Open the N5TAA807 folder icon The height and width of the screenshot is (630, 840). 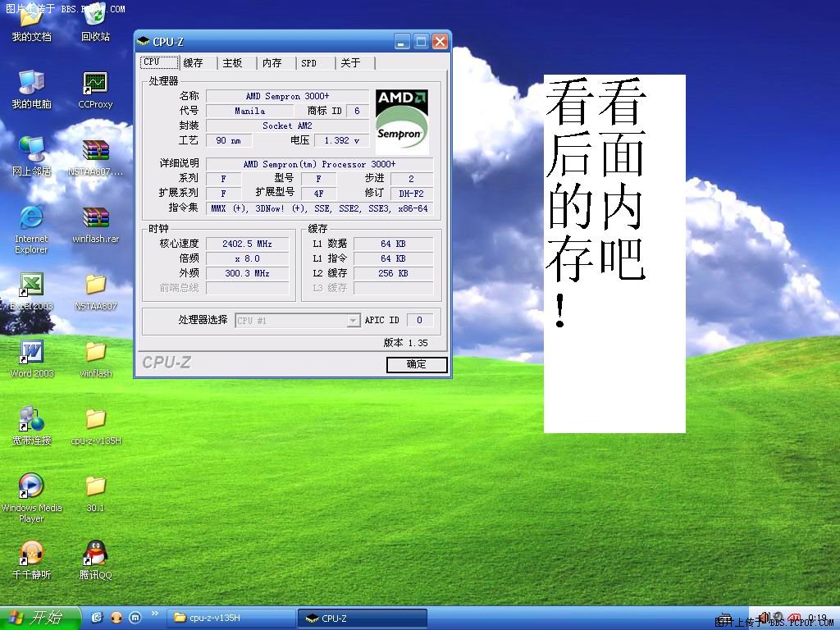click(x=95, y=292)
